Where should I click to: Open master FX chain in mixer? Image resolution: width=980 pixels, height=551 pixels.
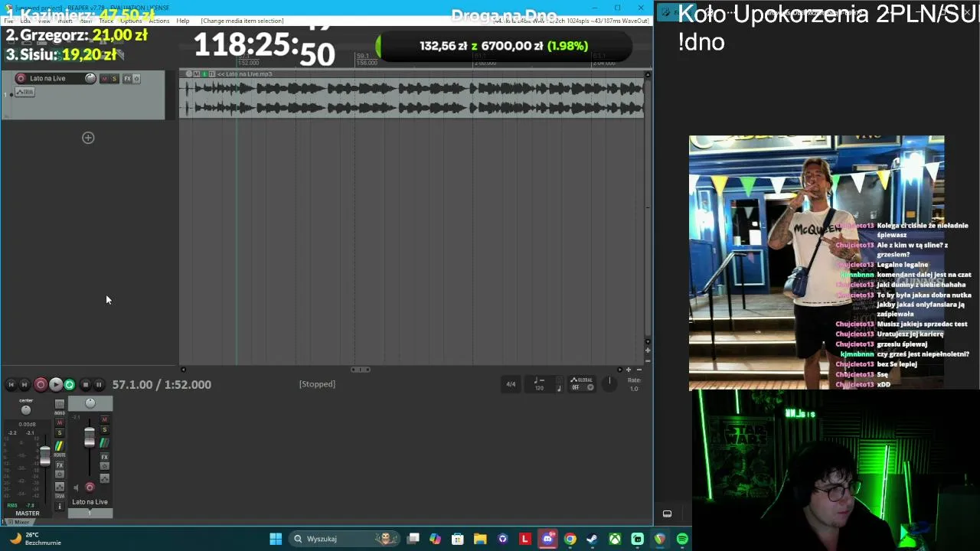tap(60, 465)
